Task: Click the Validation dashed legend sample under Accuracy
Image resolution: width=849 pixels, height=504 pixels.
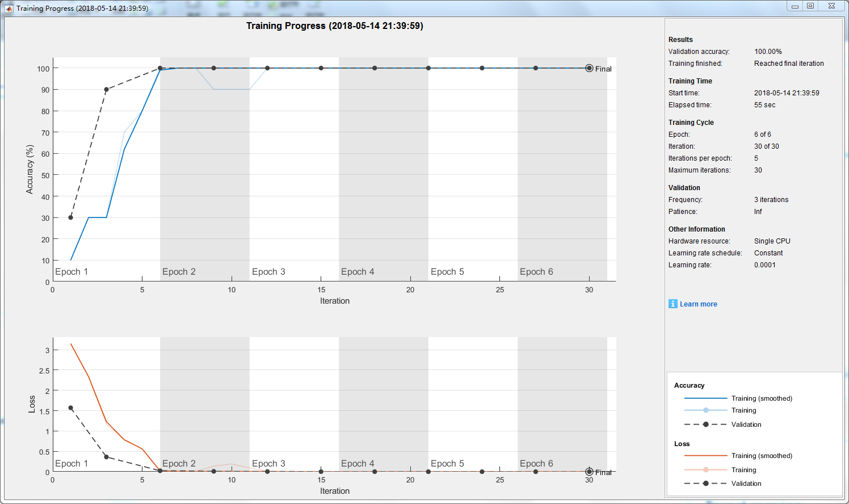Action: click(705, 425)
